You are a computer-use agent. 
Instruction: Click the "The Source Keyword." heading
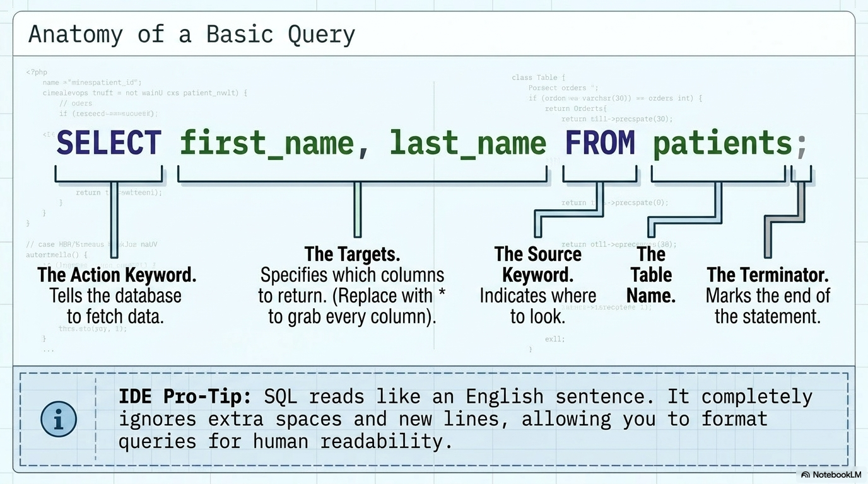click(x=538, y=264)
